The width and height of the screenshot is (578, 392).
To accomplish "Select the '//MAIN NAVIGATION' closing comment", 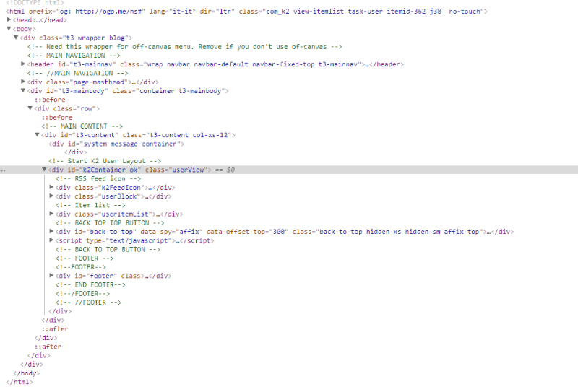I will (77, 74).
